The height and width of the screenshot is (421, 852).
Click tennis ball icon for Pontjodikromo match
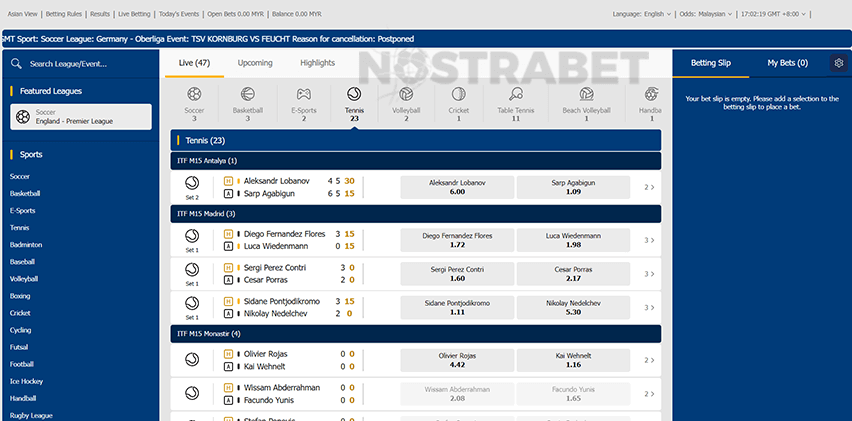[192, 303]
